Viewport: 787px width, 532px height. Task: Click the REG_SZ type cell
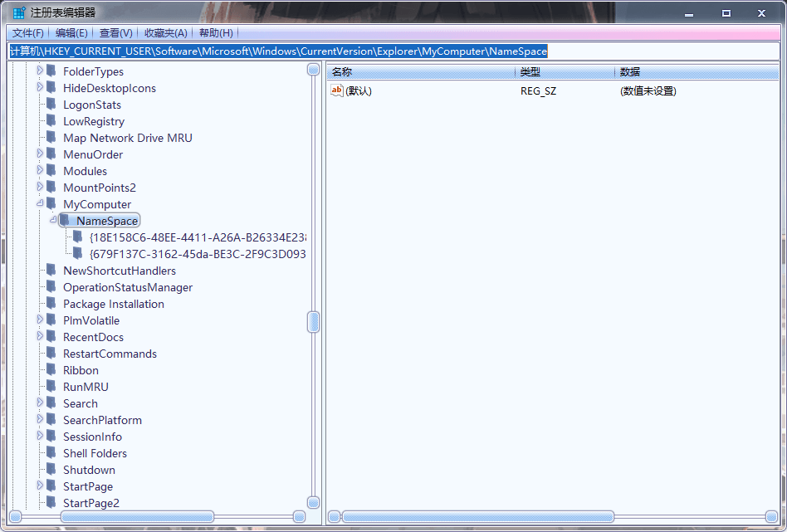point(538,90)
